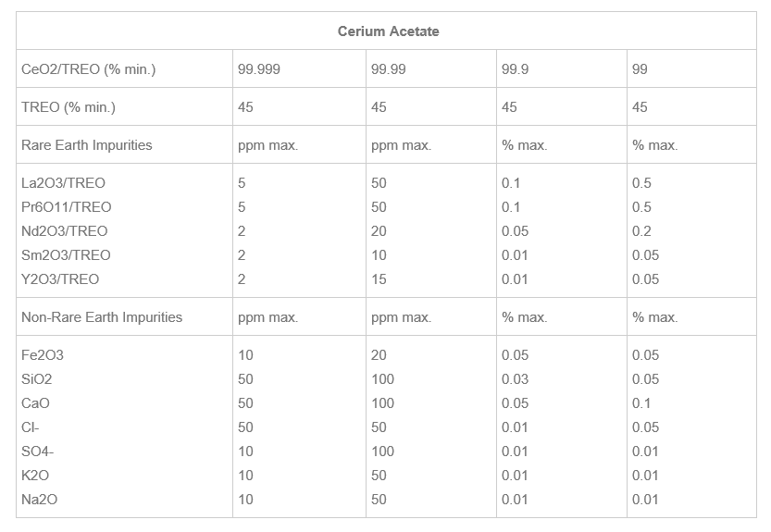Viewport: 771px width, 532px height.
Task: Click the "K2O" impurity label
Action: coord(35,476)
